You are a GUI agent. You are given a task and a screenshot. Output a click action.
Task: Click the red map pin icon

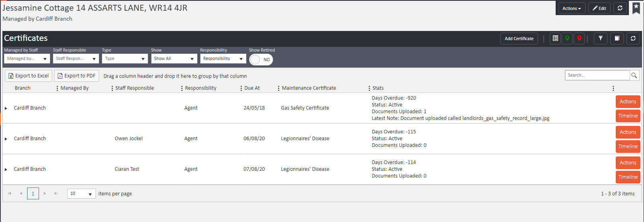point(579,39)
